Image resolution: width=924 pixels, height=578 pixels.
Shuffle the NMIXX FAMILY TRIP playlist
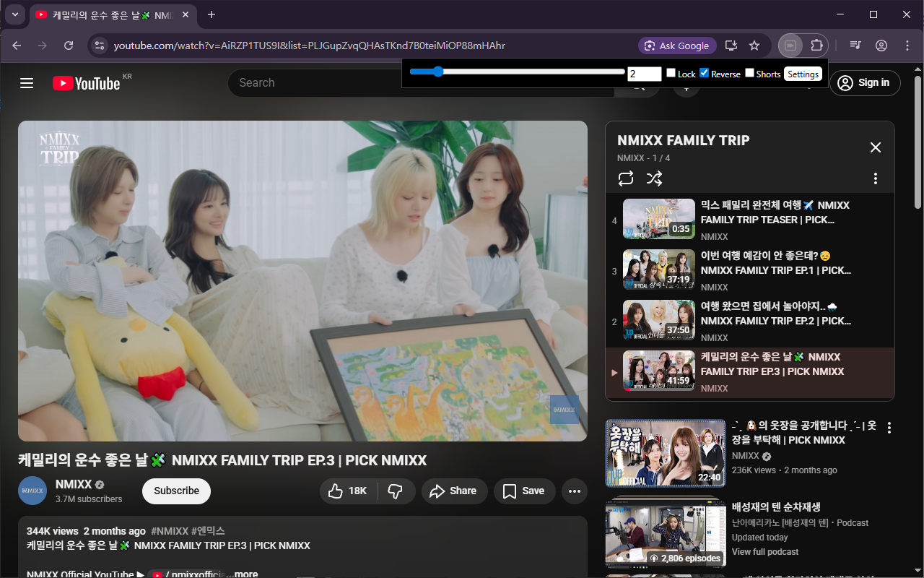[x=654, y=178]
